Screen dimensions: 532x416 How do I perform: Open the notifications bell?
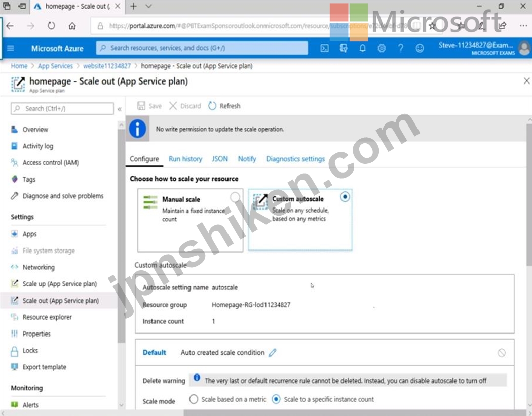click(362, 48)
